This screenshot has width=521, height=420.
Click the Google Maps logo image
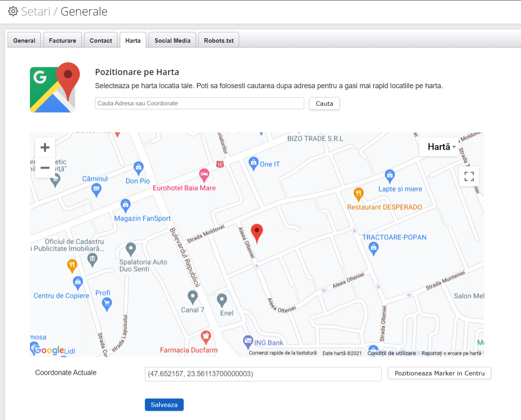click(55, 87)
